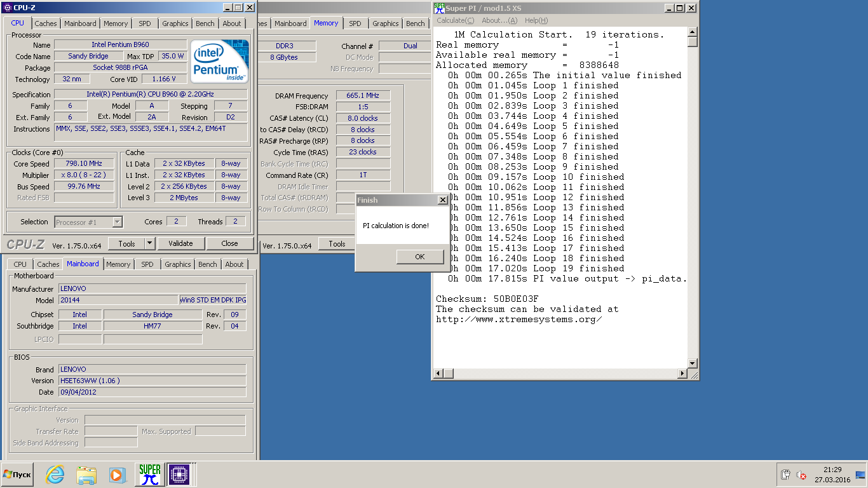Open the About tab in top CPU-Z window
Screen dimensions: 868x488
pyautogui.click(x=232, y=24)
